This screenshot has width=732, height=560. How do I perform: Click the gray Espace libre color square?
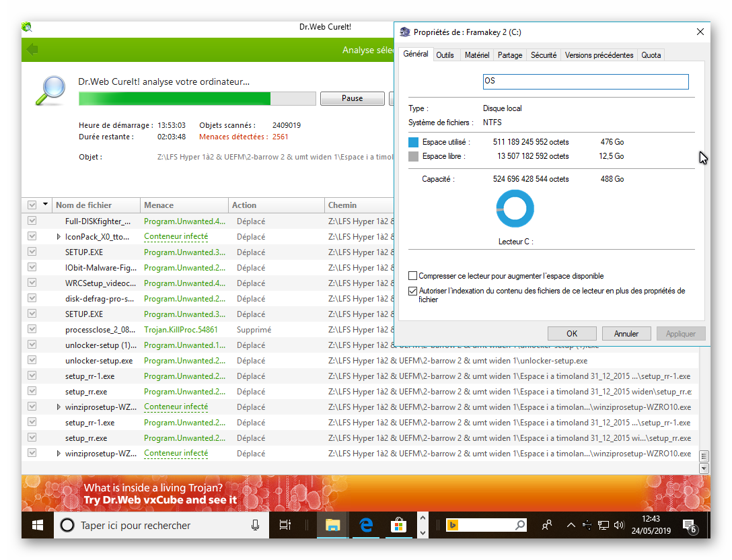413,156
